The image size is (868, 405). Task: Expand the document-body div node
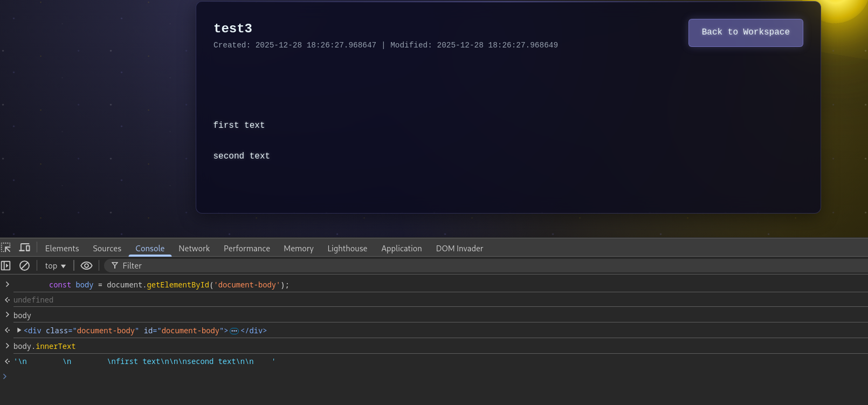(19, 330)
